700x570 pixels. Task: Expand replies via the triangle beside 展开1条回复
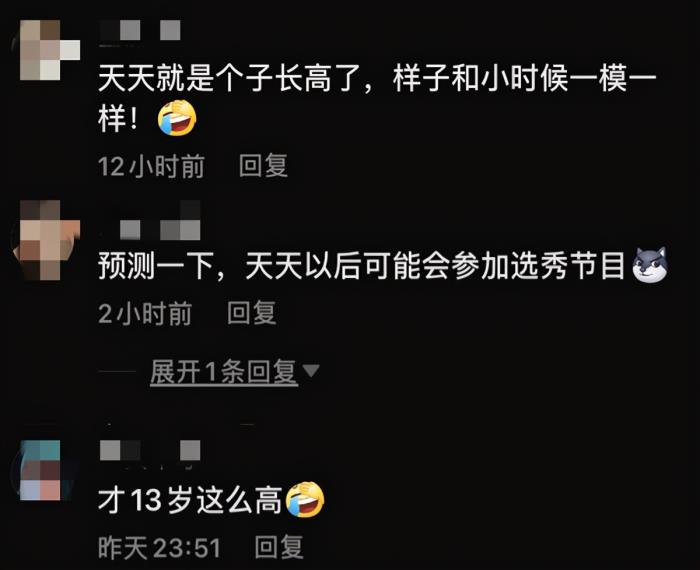[x=311, y=370]
